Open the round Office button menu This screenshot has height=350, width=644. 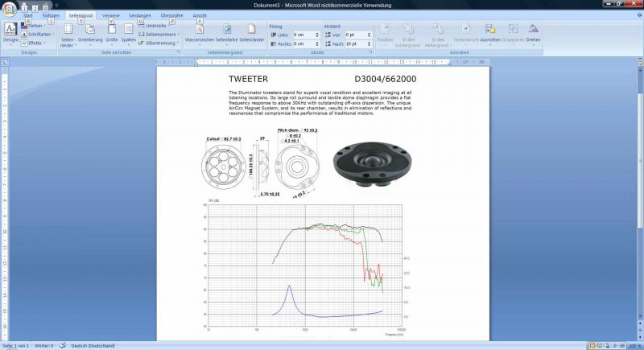pos(9,9)
